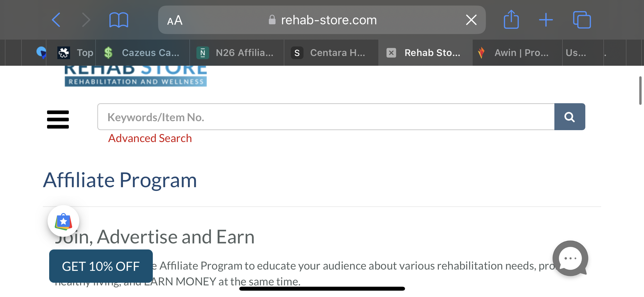Open the hamburger navigation menu
Image resolution: width=644 pixels, height=297 pixels.
(58, 119)
